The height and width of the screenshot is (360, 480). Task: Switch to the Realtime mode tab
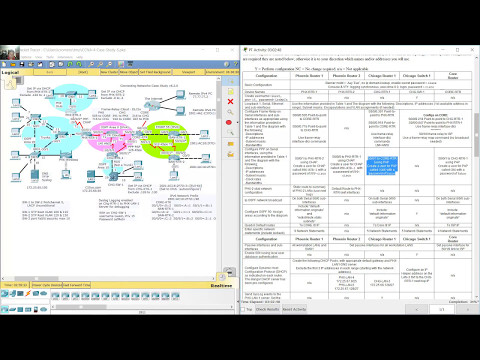point(221,286)
